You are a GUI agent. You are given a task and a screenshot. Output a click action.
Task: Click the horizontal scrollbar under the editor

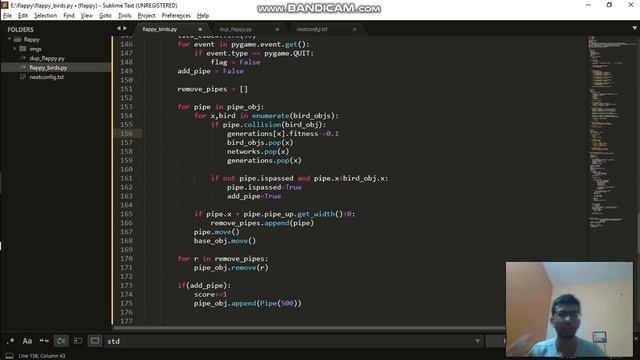tap(308, 327)
